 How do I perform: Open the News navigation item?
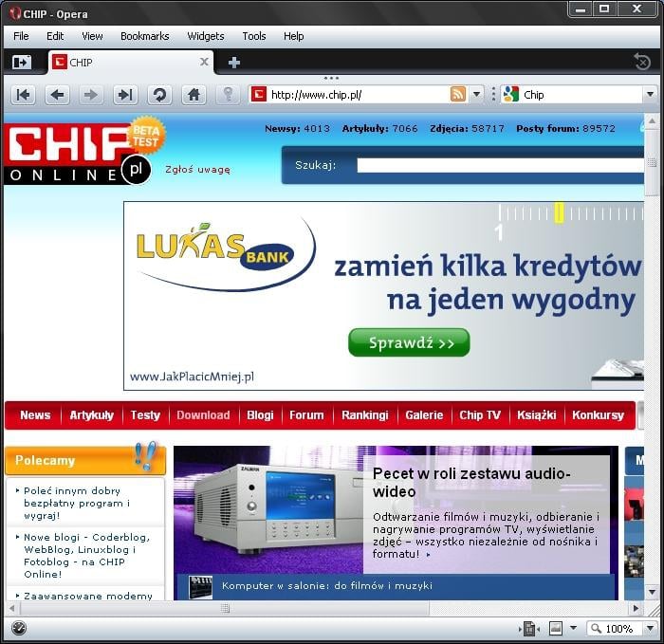tap(35, 414)
